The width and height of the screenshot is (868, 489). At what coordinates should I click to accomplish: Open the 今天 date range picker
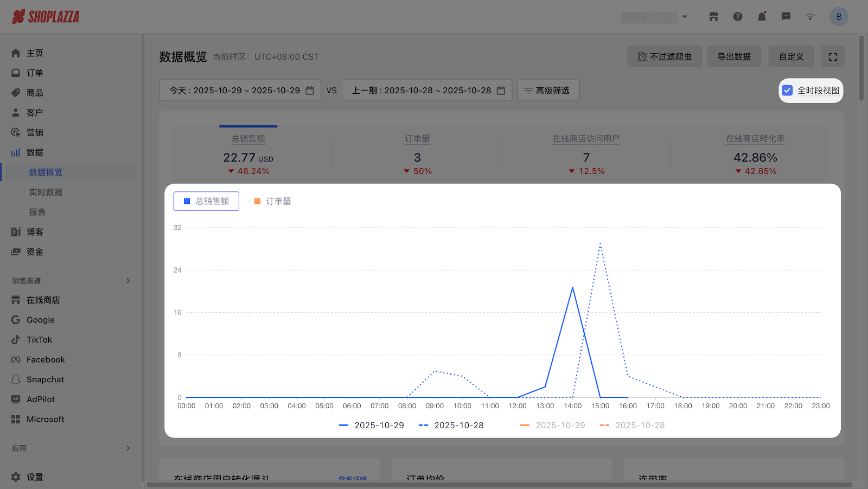coord(240,91)
